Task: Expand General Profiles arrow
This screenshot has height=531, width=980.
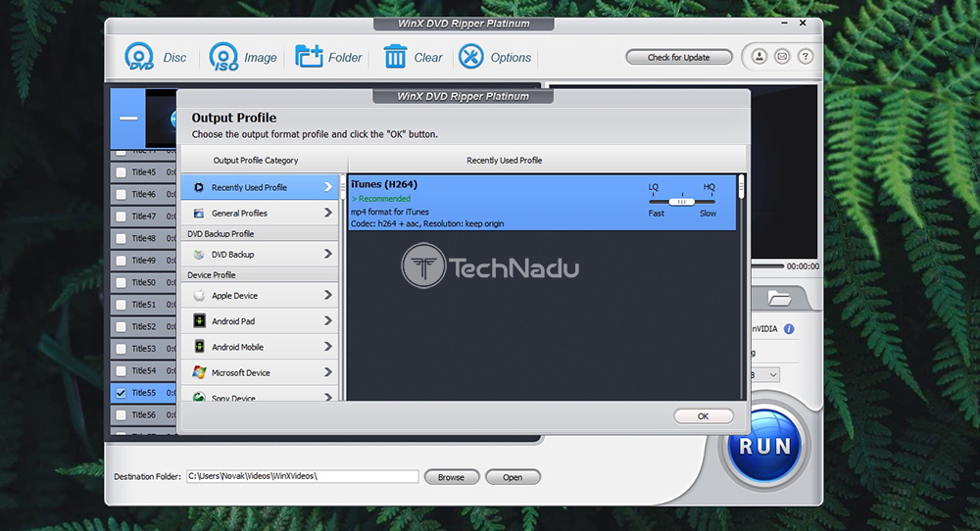Action: [327, 213]
